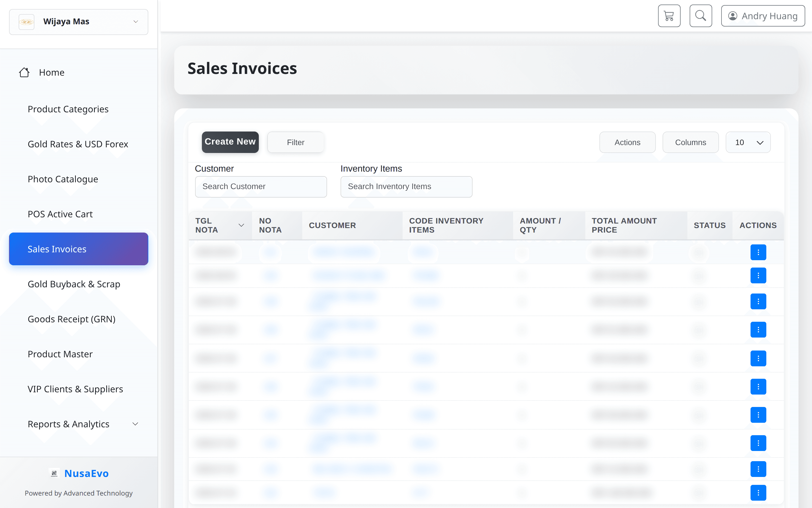Viewport: 812px width, 508px height.
Task: Open Gold Buyback & Scrap
Action: [74, 284]
